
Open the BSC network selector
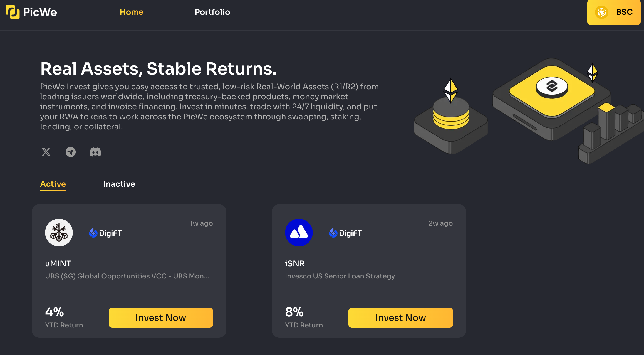point(614,12)
